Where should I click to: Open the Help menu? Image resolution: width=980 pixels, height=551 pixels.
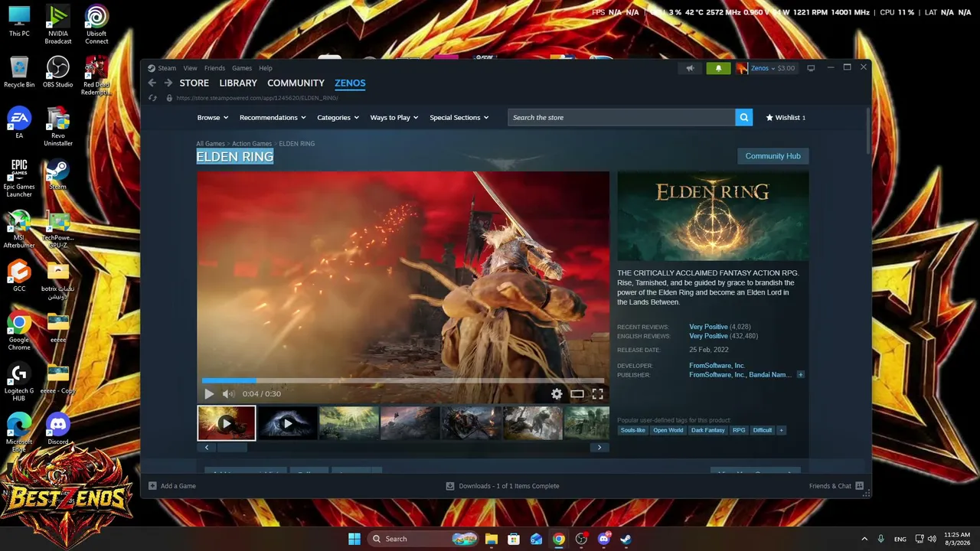click(266, 68)
